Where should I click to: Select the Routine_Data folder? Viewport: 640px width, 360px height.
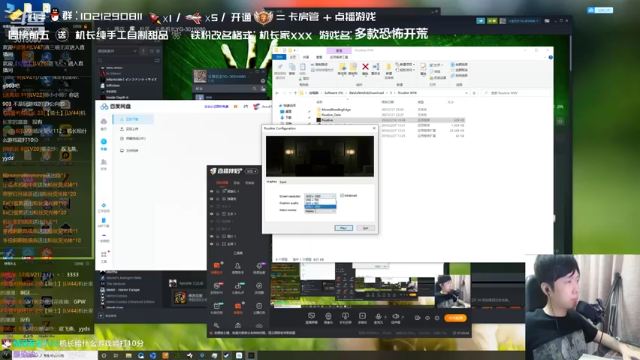331,115
